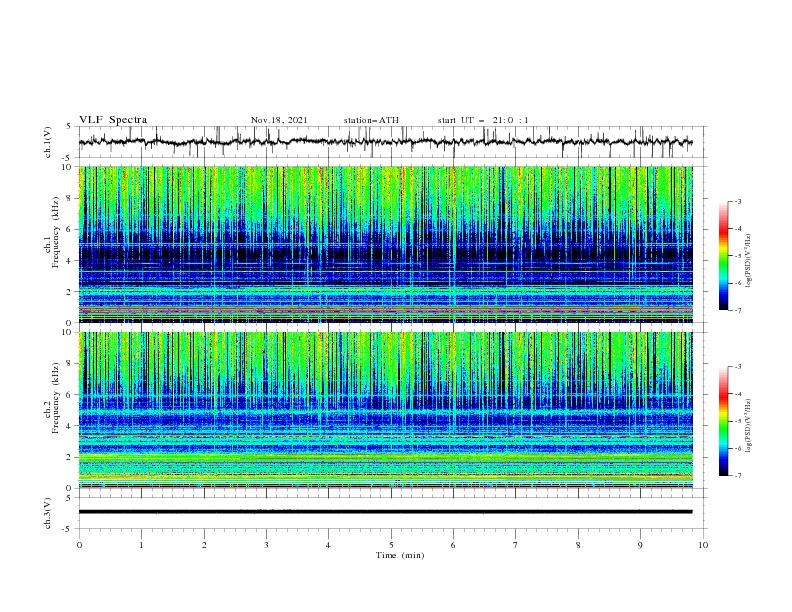
Task: Click the ch.3 flat voltage trace
Action: (385, 512)
